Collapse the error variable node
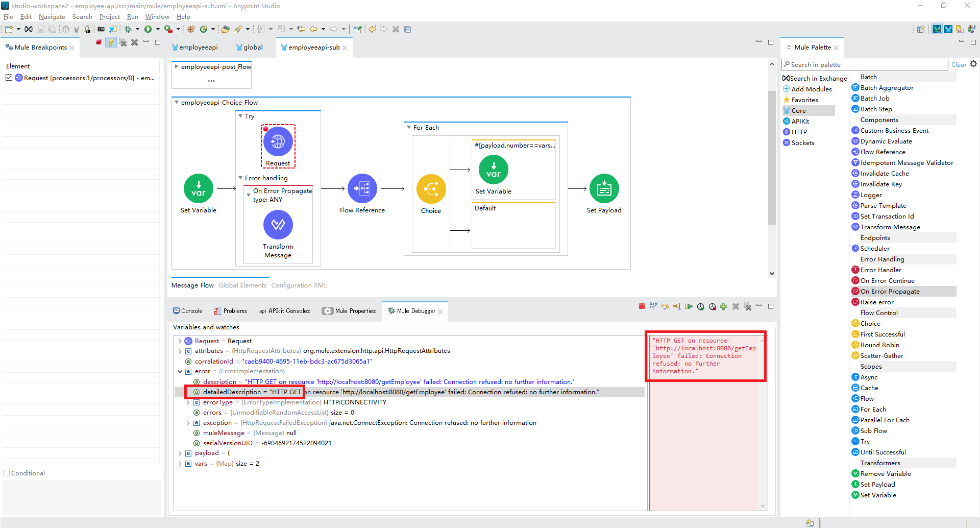Viewport: 980px width, 528px height. [180, 372]
